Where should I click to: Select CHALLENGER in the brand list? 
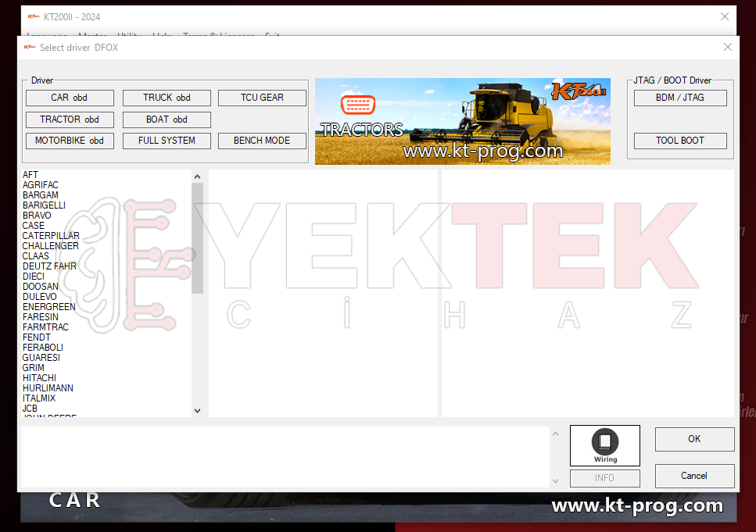[51, 246]
